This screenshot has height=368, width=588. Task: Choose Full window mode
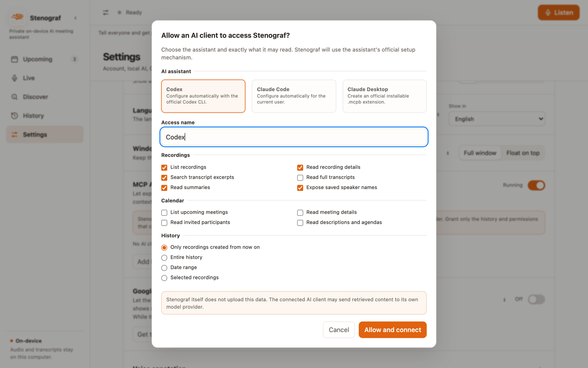pos(480,153)
